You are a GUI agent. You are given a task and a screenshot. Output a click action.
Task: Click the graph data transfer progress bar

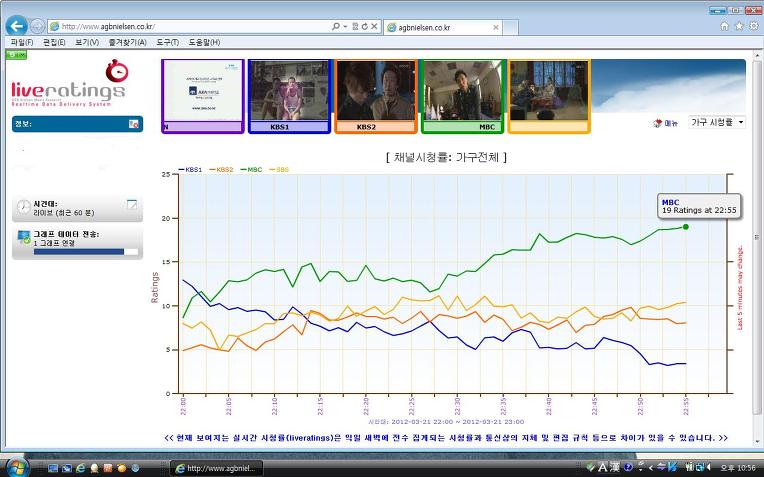pos(86,252)
